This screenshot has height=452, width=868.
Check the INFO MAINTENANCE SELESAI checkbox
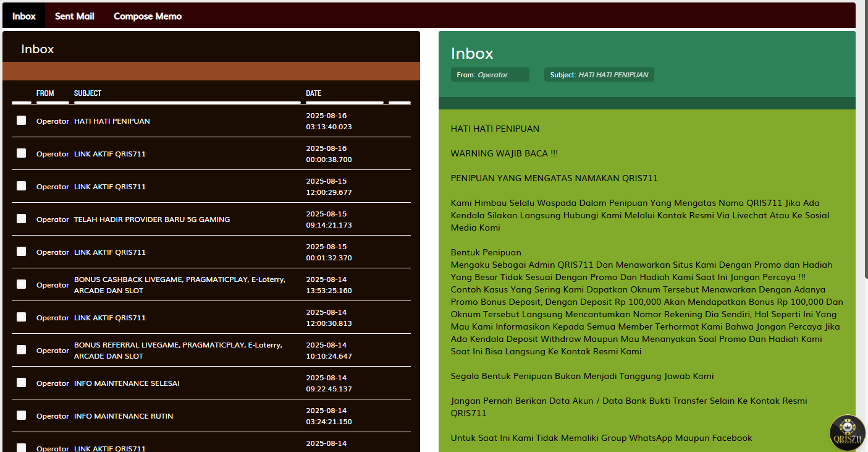22,383
